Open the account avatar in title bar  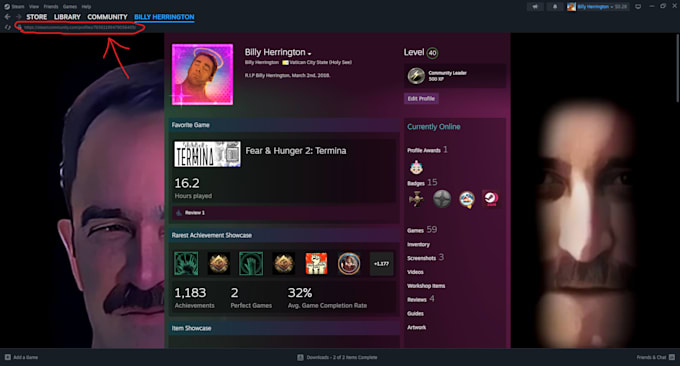click(x=572, y=7)
